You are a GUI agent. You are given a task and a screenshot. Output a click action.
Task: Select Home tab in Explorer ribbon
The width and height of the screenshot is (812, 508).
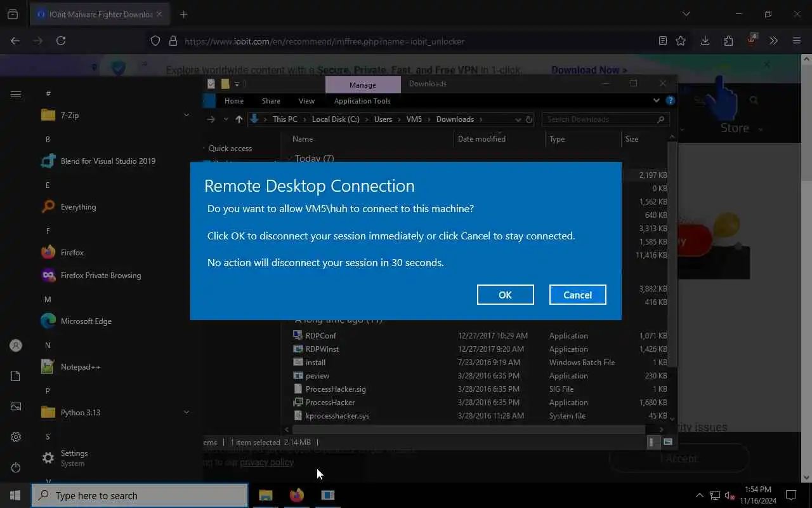pos(233,101)
